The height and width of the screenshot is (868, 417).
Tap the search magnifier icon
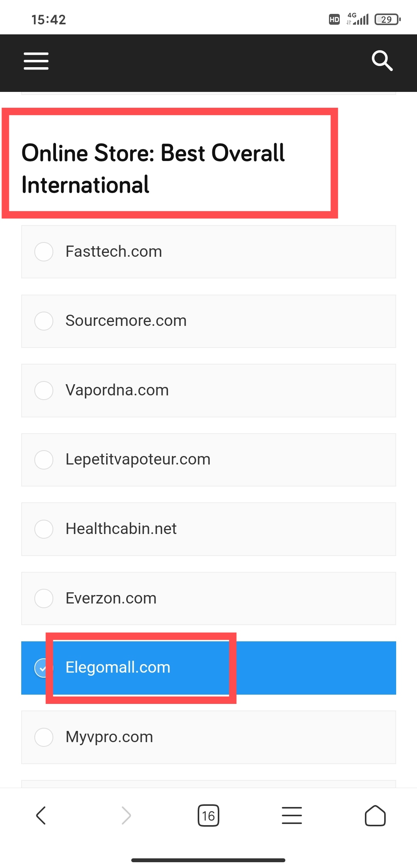click(x=382, y=61)
